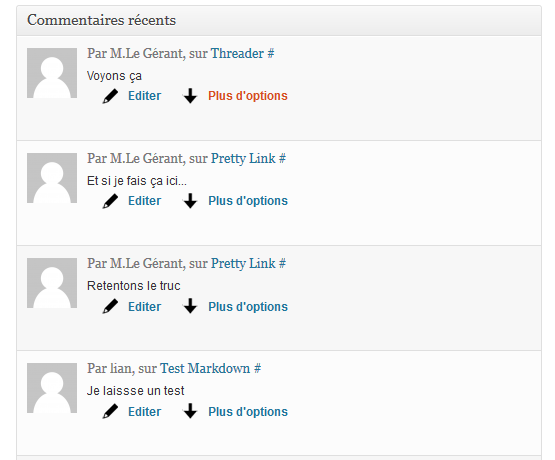
Task: Click pencil icon on 'Voyons ça' comment
Action: [x=110, y=96]
